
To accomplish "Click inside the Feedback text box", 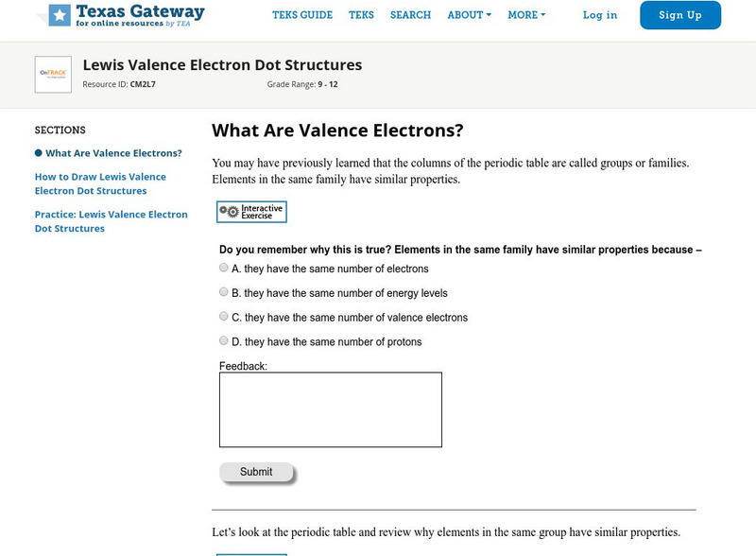I will point(331,409).
